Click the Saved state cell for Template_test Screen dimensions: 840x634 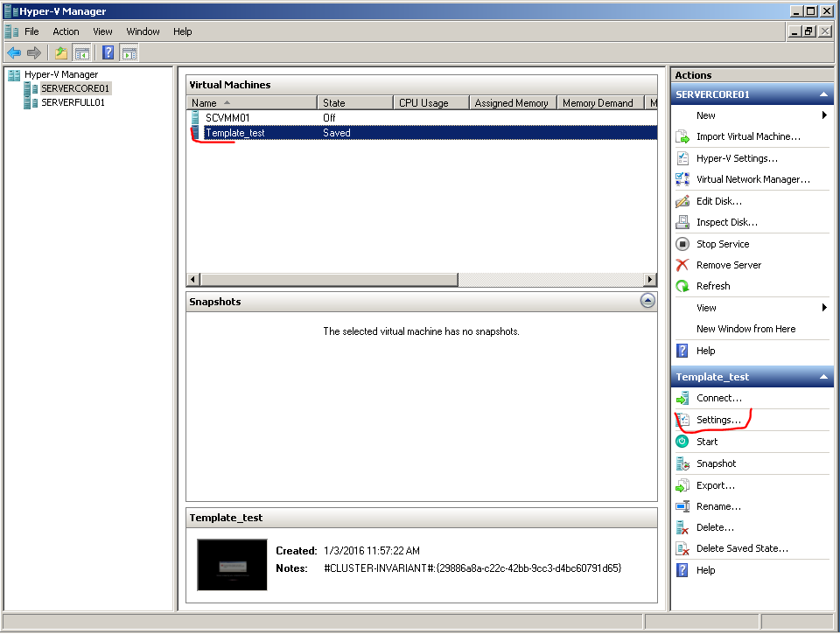[336, 133]
